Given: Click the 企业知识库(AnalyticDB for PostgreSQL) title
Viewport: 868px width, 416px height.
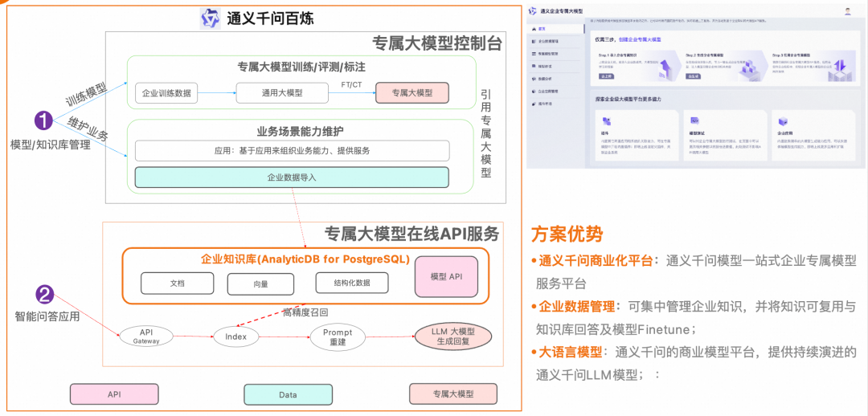Looking at the screenshot, I should click(x=305, y=259).
